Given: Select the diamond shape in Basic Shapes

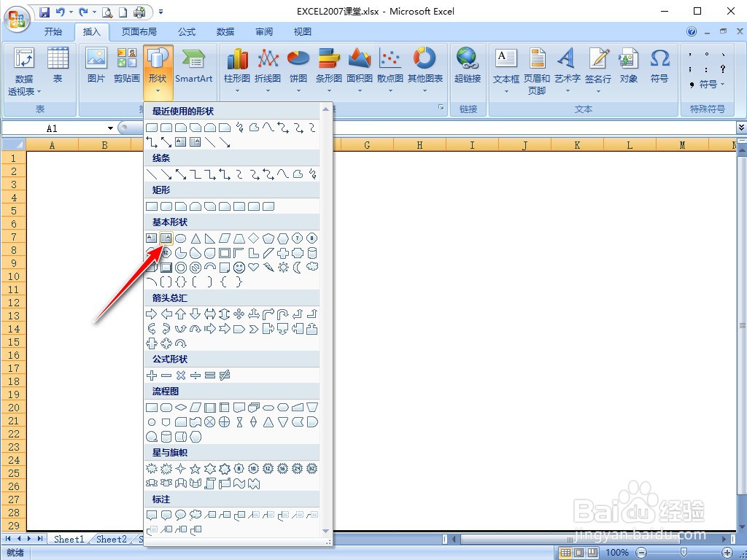Looking at the screenshot, I should [254, 238].
